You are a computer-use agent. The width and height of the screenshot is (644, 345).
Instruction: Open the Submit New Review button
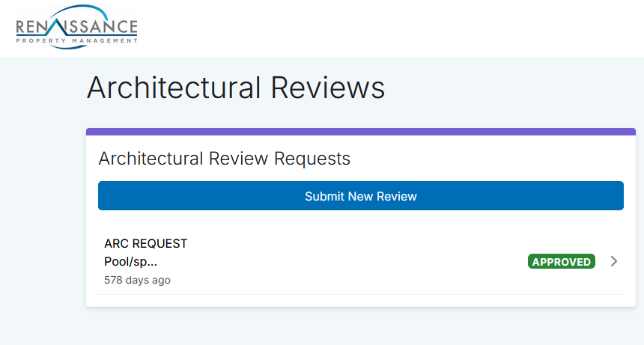pyautogui.click(x=361, y=195)
